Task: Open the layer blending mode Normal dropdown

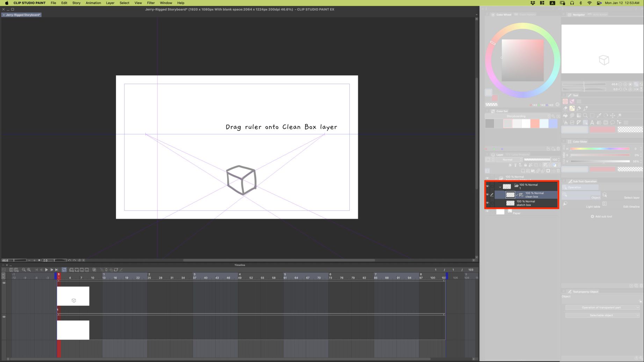Action: 509,160
